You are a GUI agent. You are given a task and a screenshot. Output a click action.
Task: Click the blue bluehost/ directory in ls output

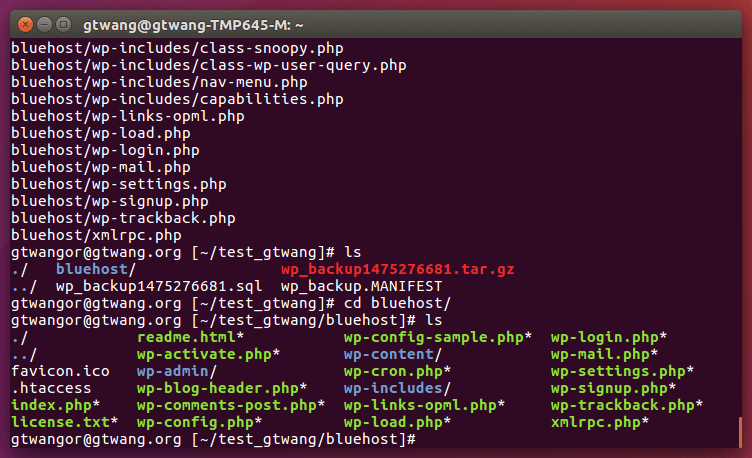(95, 269)
